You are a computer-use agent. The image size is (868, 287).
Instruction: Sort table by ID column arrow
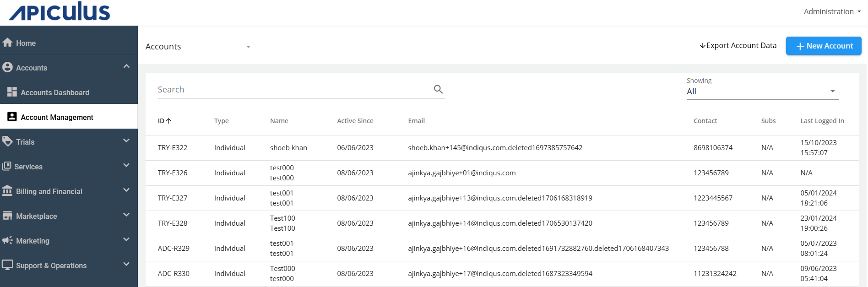(169, 121)
